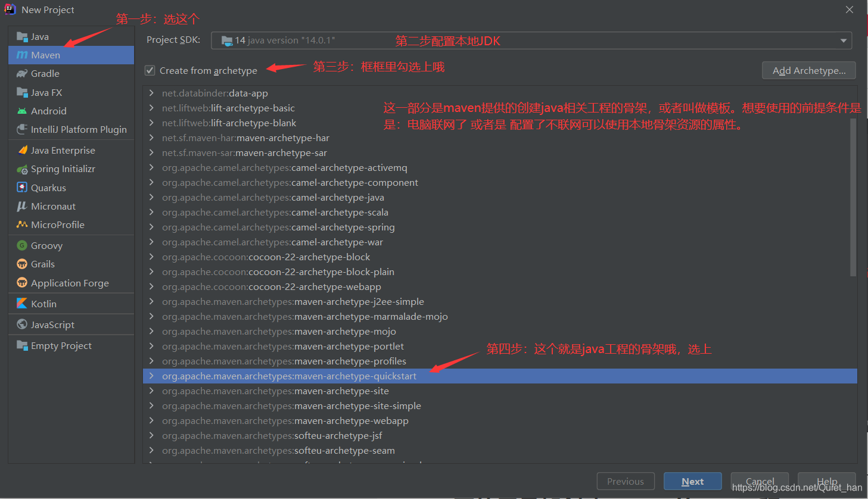Click the Next button
The width and height of the screenshot is (868, 499).
point(693,481)
